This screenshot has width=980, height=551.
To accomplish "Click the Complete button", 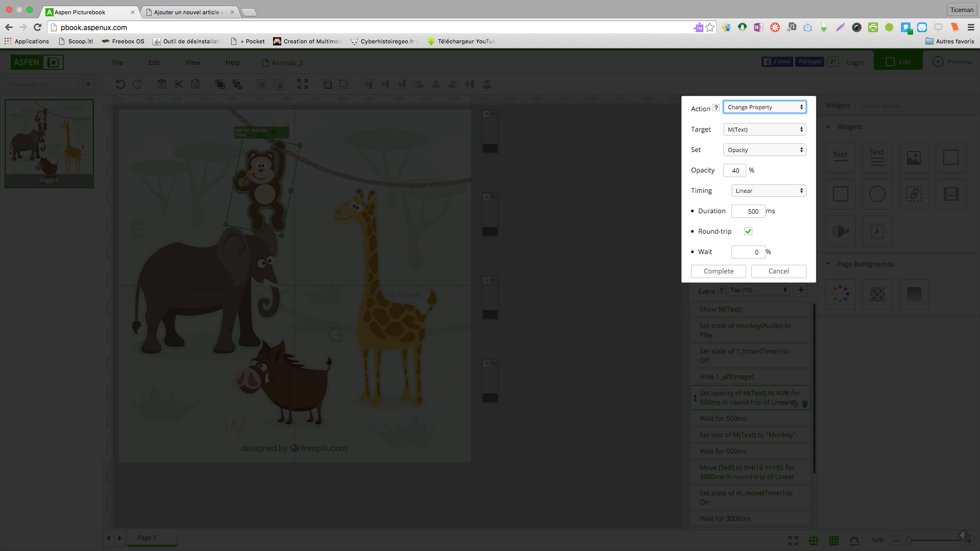I will coord(719,271).
